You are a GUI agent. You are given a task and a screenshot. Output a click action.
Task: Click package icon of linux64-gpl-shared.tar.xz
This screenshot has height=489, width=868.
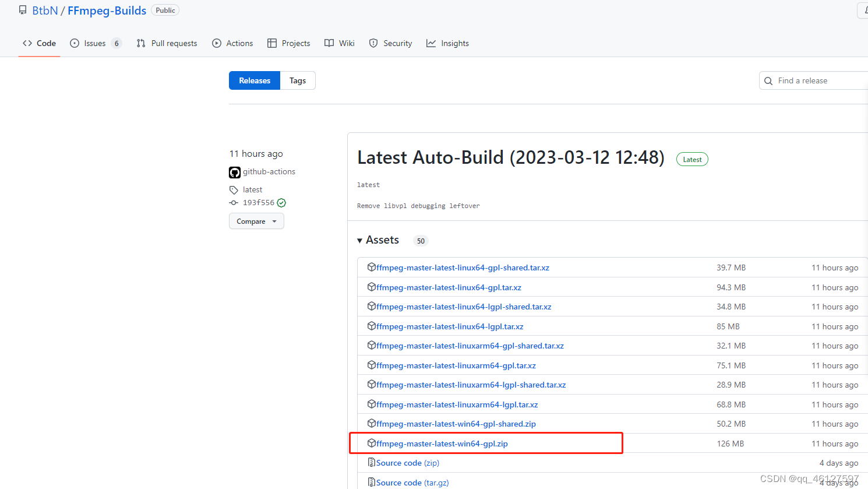pos(372,267)
